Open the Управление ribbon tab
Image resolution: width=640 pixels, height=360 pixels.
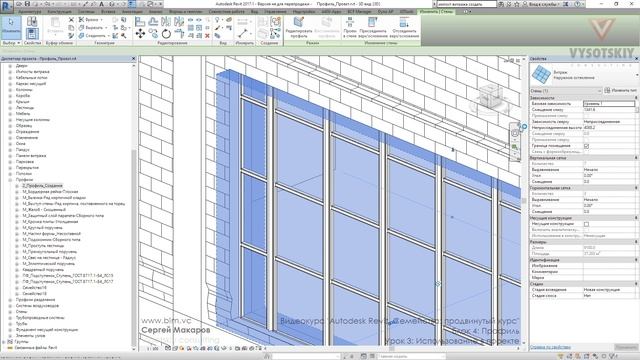click(276, 12)
